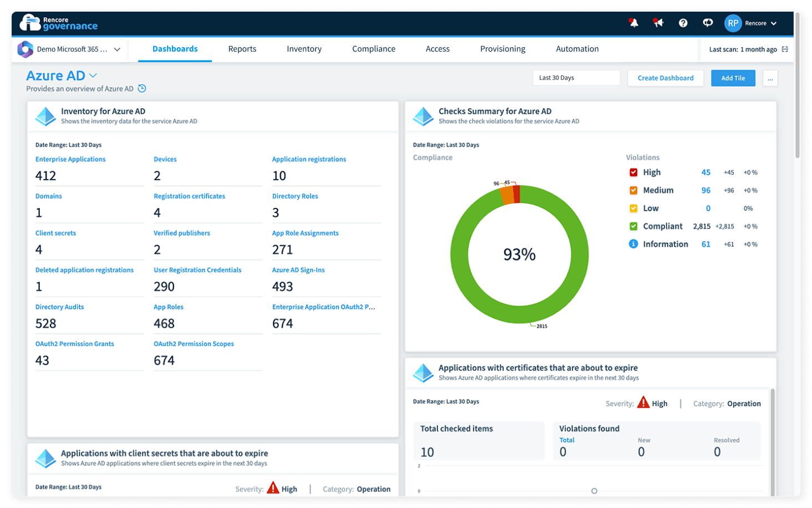
Task: Open the Verified publishers link
Action: [x=182, y=233]
